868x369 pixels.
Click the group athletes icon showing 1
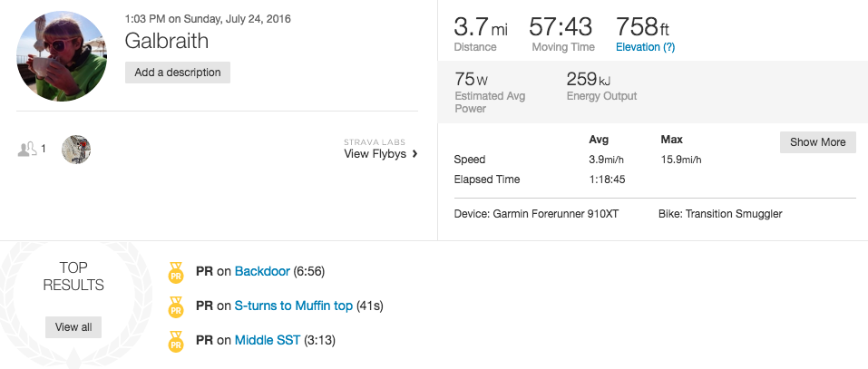click(x=27, y=149)
